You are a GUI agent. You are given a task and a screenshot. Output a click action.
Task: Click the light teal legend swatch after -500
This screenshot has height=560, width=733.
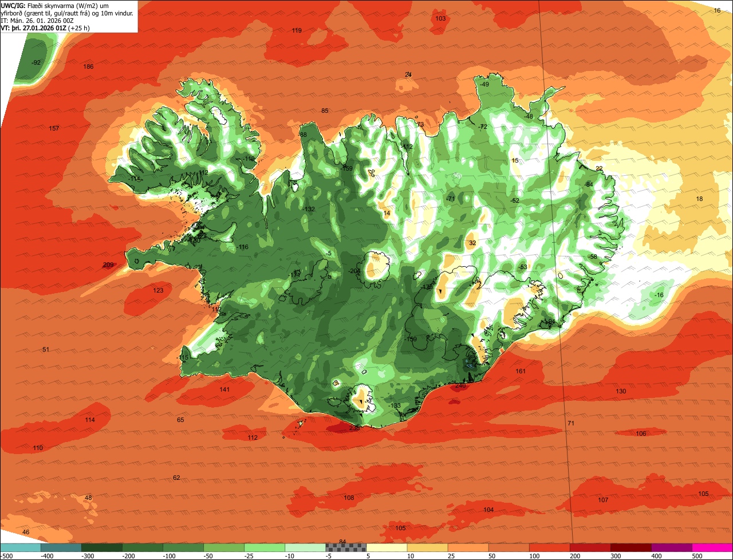tap(20, 547)
